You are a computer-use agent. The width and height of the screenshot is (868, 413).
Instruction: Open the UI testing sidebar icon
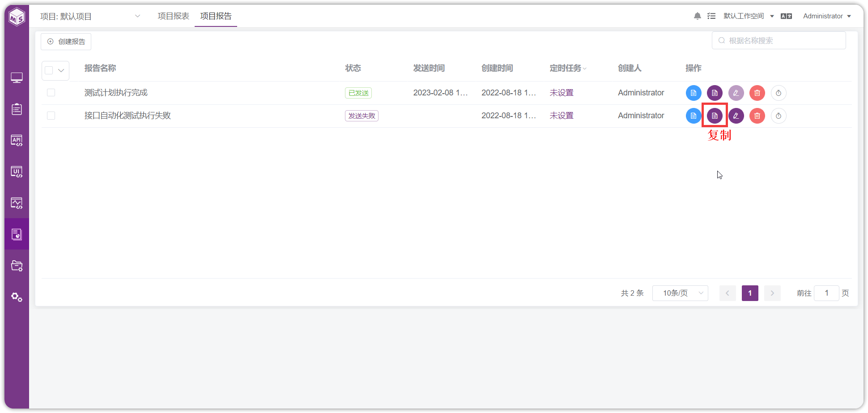17,172
